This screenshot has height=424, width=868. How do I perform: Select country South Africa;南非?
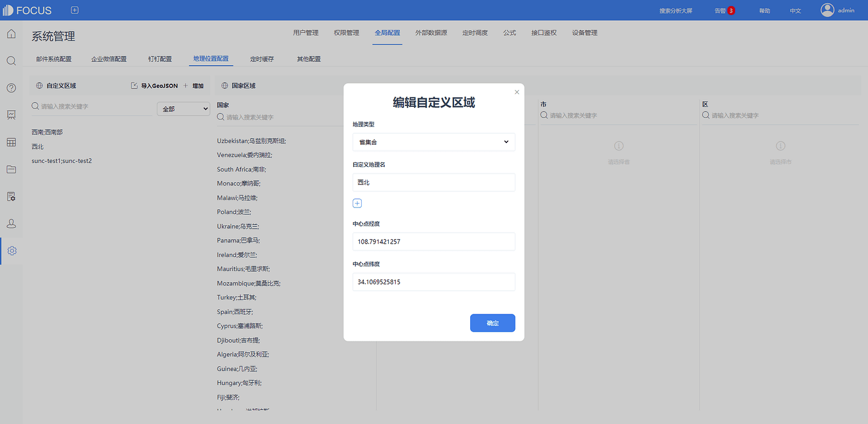pos(242,169)
